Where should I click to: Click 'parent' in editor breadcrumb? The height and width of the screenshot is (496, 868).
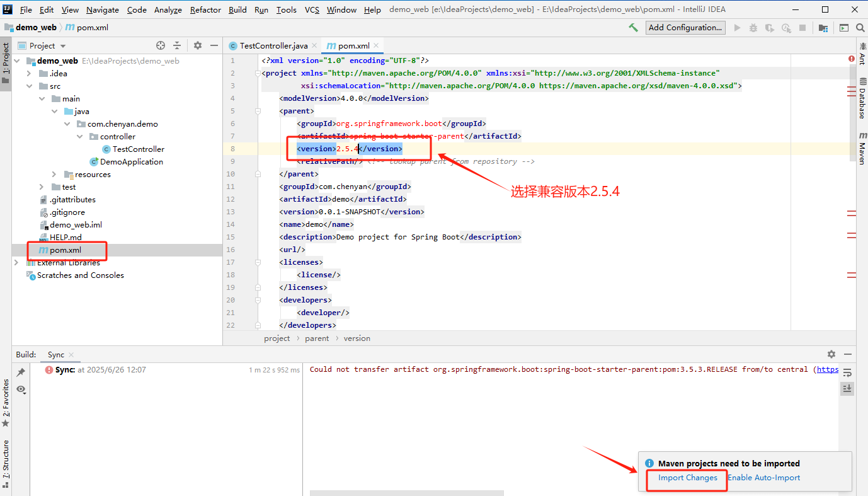(x=317, y=338)
